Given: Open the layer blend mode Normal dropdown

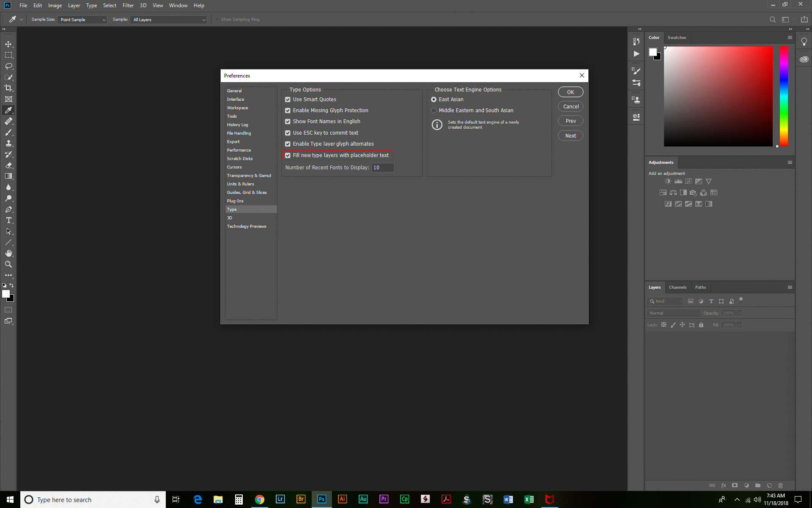Looking at the screenshot, I should (x=673, y=313).
